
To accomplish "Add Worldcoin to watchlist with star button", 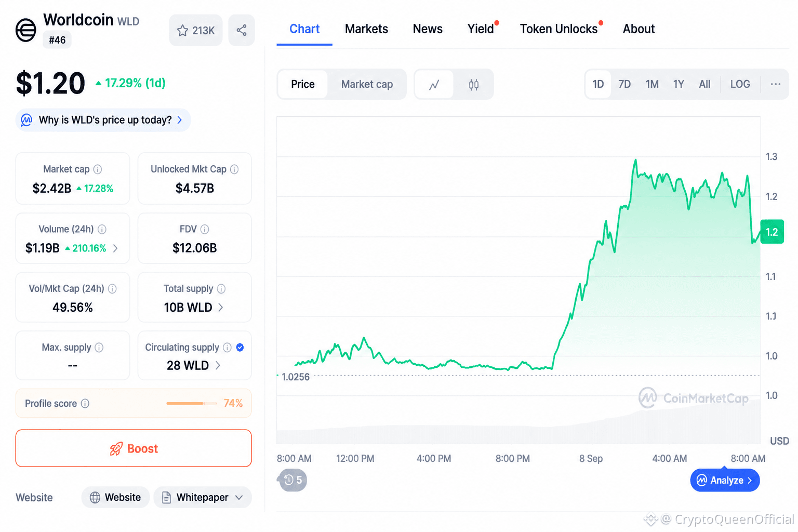I will (196, 30).
